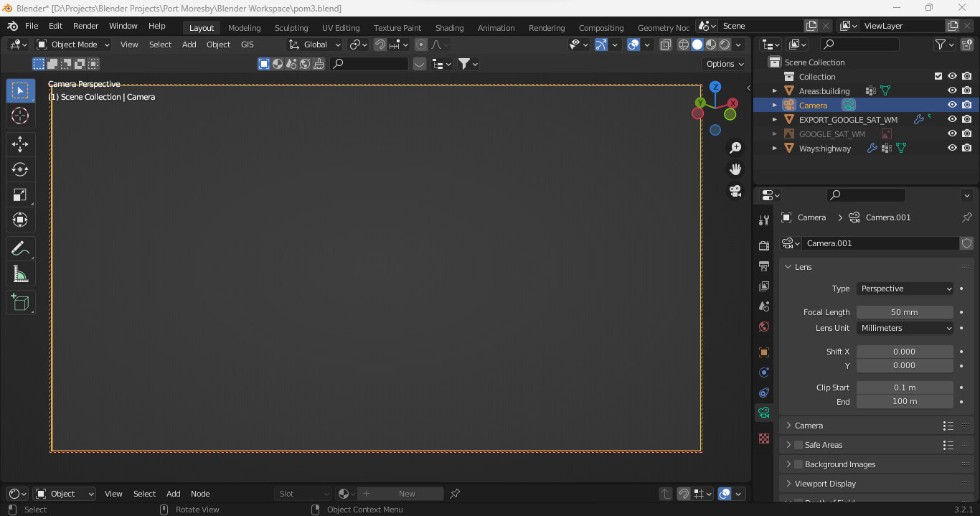Pick the Scale tool
Image resolution: width=980 pixels, height=516 pixels.
20,194
